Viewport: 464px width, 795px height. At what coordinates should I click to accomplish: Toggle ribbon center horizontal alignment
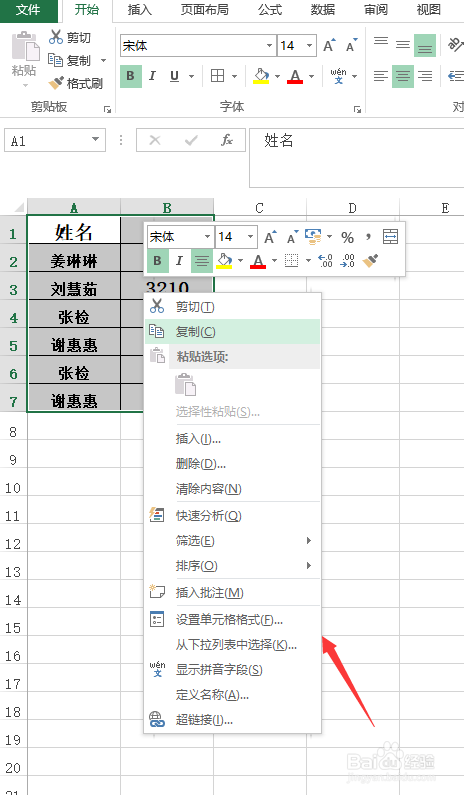coord(403,76)
